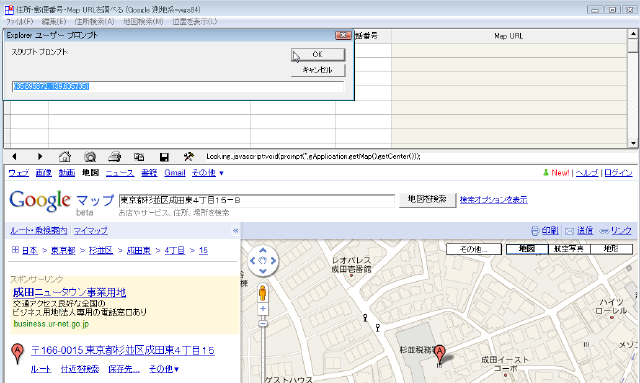The width and height of the screenshot is (640, 383).
Task: Click the save floppy disk icon
Action: pyautogui.click(x=164, y=157)
